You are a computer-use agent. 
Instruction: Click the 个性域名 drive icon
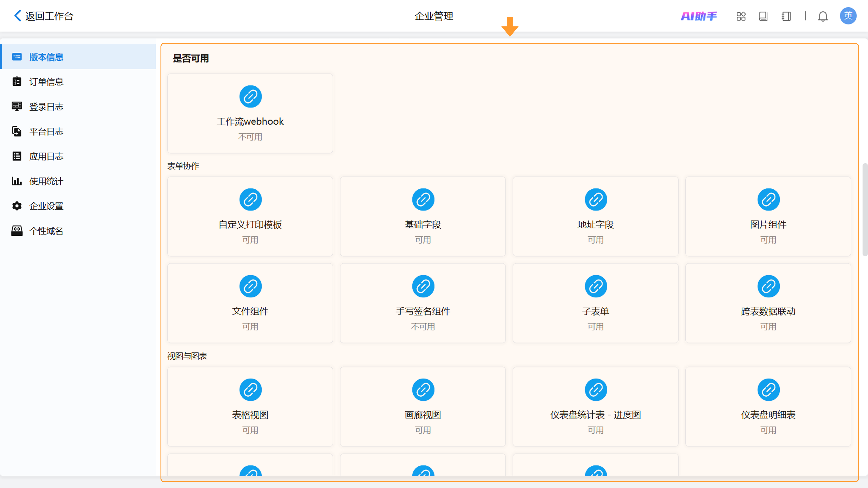click(17, 231)
